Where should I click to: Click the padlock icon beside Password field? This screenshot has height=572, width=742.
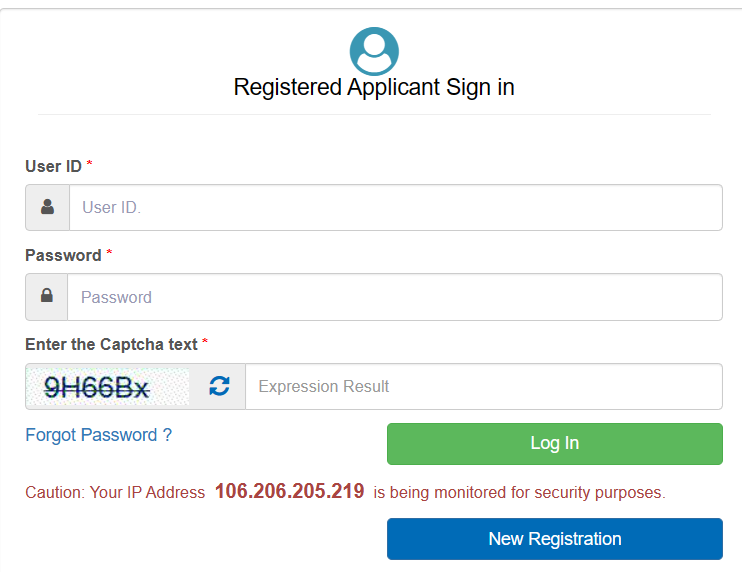pyautogui.click(x=47, y=295)
